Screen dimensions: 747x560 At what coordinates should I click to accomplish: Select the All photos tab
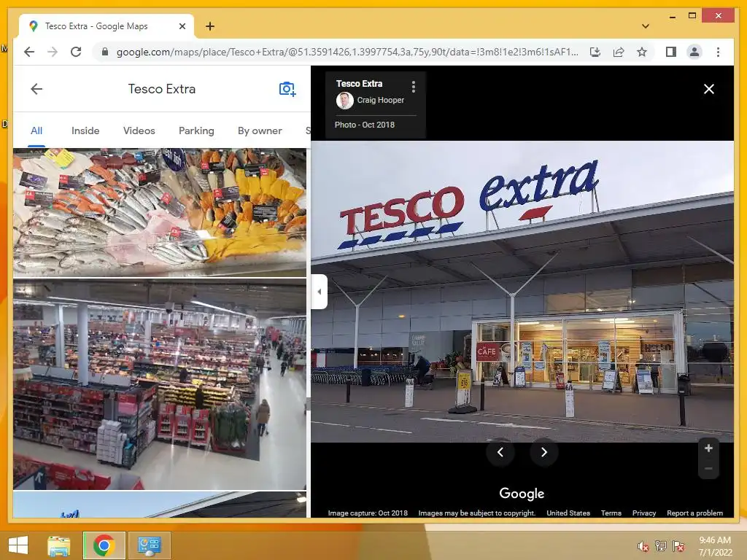36,131
